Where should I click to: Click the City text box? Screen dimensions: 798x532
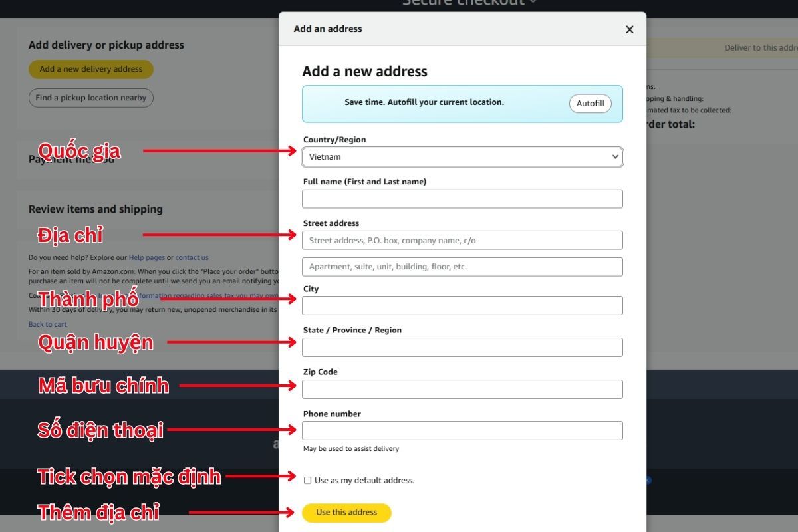462,305
